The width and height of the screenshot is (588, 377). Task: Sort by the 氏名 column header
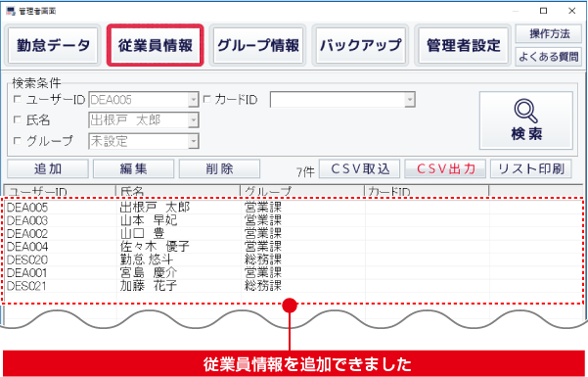click(178, 191)
